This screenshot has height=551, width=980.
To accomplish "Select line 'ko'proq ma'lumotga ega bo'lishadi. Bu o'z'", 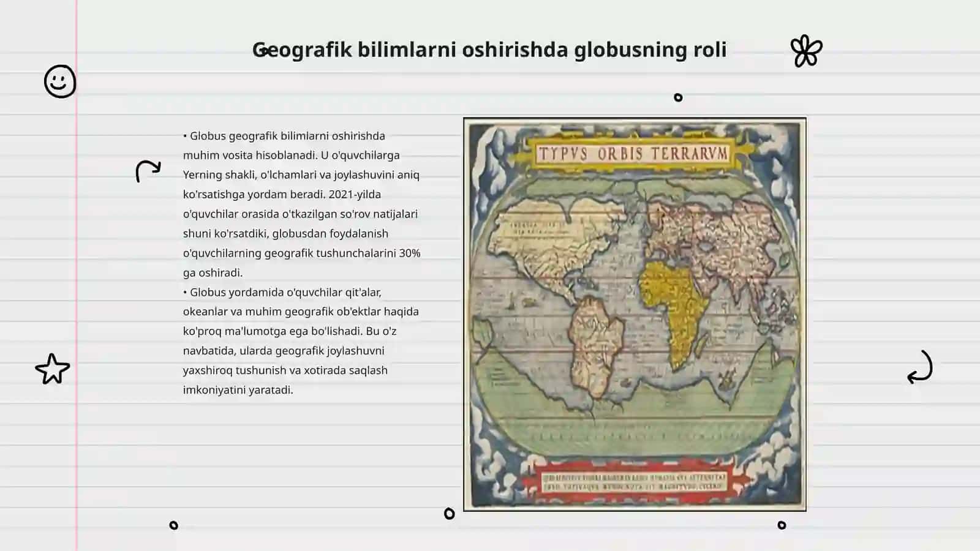I will pos(290,331).
